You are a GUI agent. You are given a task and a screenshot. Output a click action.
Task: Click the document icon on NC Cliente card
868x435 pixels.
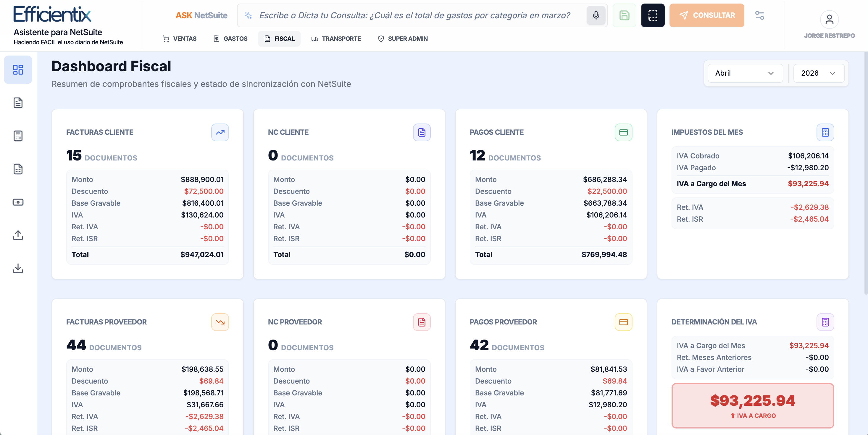[x=422, y=132]
